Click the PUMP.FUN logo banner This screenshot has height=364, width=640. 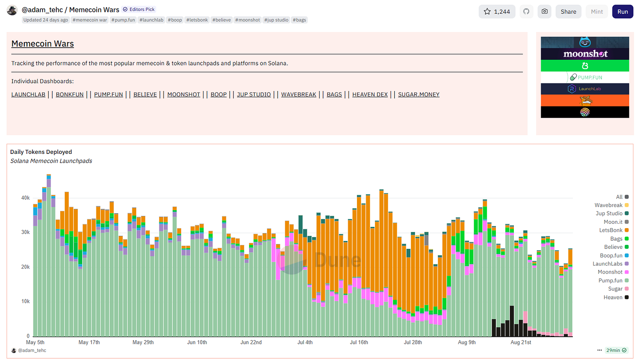585,77
